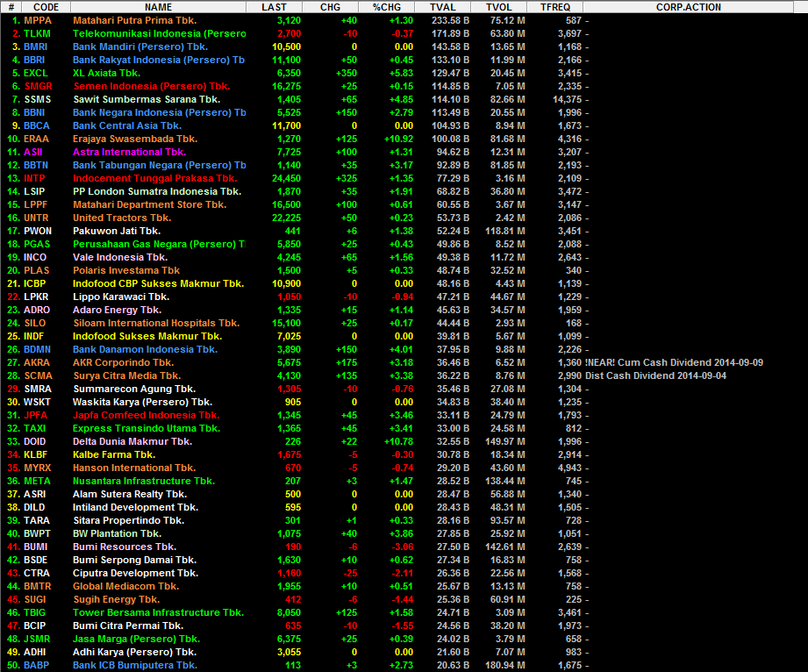Select stock code TBIG
Viewport: 808px width, 672px height.
pyautogui.click(x=34, y=612)
